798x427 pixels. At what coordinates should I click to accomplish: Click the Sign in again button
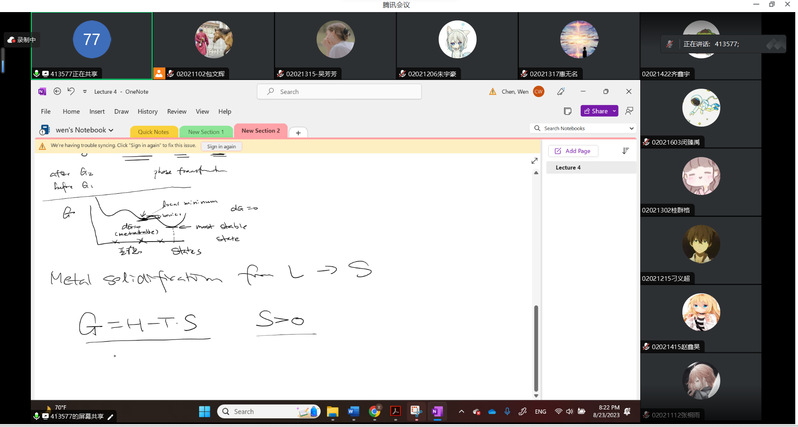pos(221,146)
